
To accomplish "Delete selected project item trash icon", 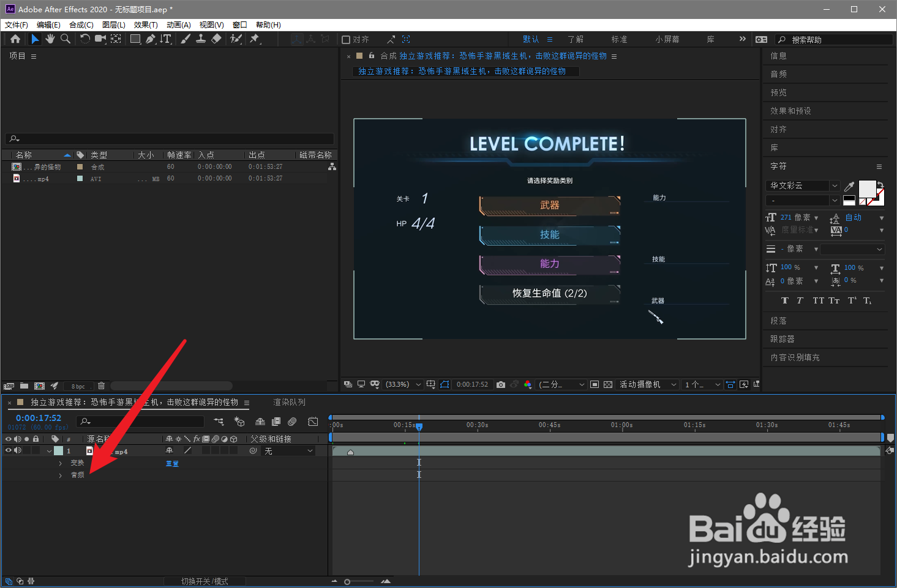I will 102,386.
